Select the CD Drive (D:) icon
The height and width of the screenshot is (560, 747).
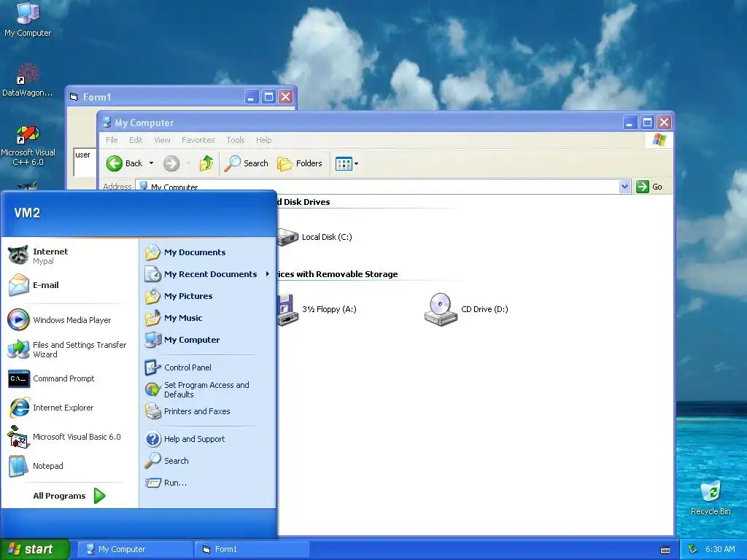point(466,309)
